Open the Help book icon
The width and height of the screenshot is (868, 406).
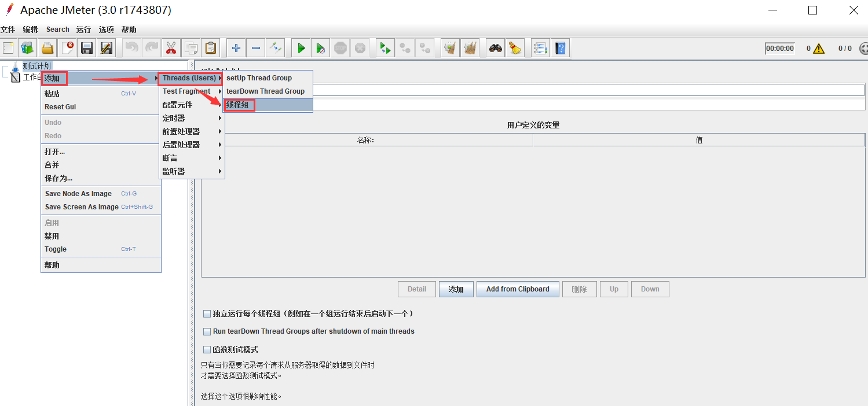560,47
